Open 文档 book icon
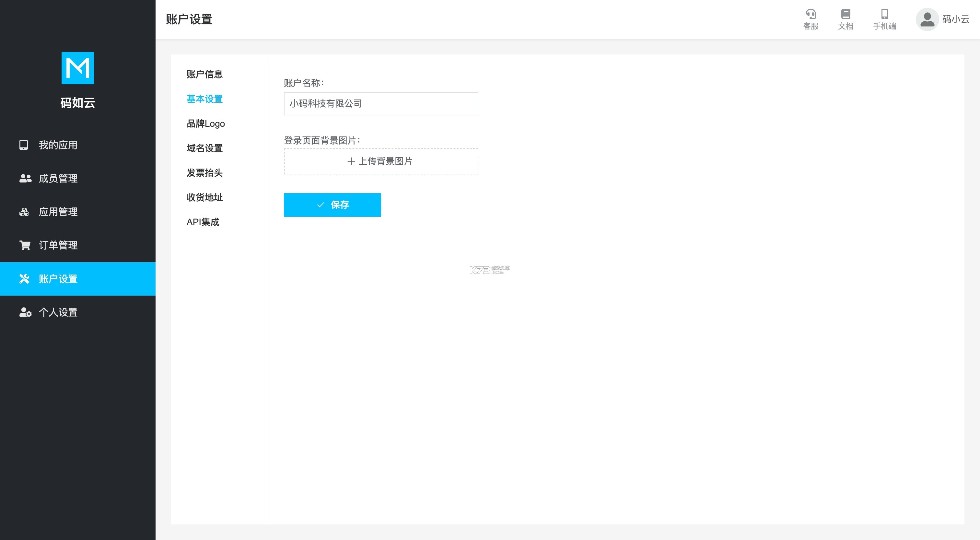 [846, 14]
